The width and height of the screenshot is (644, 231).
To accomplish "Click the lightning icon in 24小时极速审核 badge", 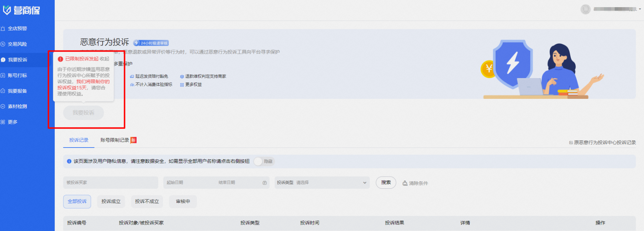I will pyautogui.click(x=137, y=43).
